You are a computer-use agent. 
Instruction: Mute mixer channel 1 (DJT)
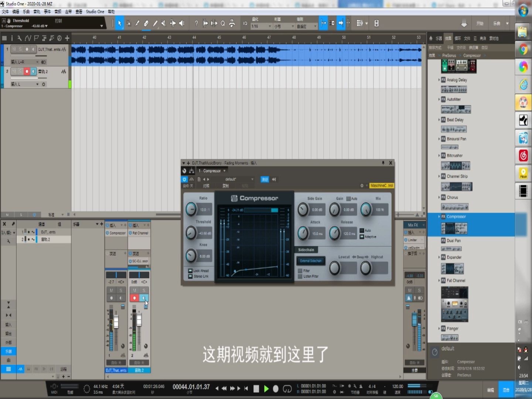[111, 290]
